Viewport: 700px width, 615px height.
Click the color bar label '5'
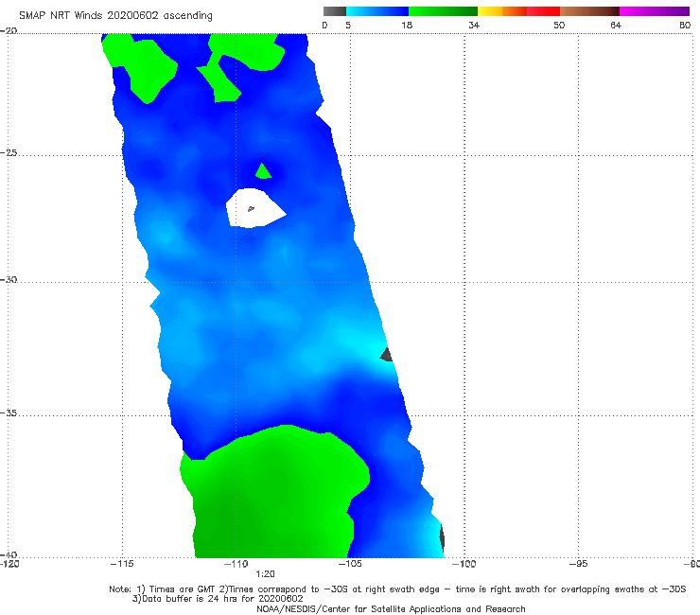tap(348, 26)
